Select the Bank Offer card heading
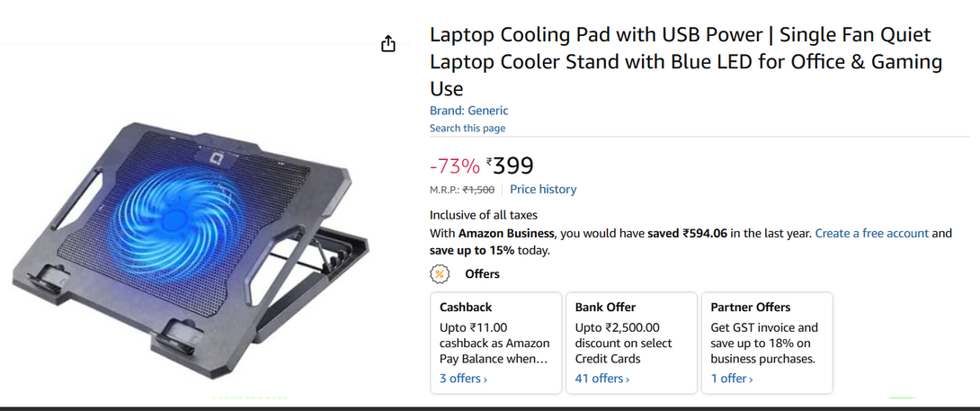Screen dimensions: 980x411 click(602, 307)
